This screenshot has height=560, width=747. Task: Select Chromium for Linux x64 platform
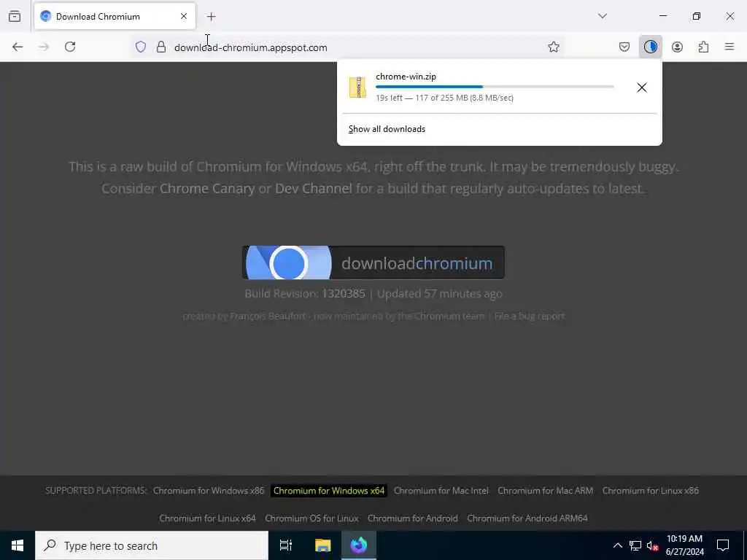pyautogui.click(x=207, y=518)
